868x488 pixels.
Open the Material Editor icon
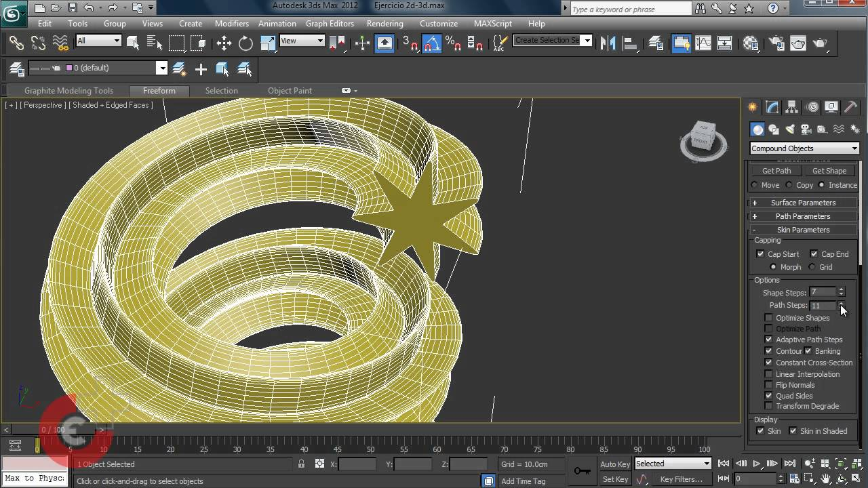click(750, 43)
